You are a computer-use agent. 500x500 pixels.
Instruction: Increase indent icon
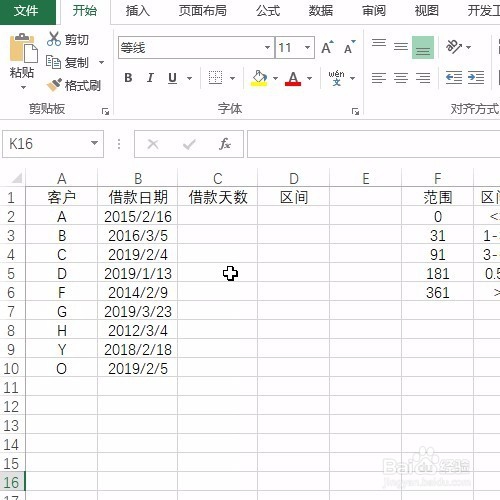coord(476,78)
